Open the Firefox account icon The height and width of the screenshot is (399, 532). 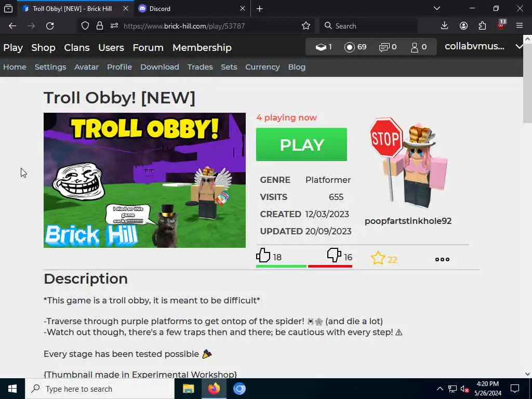click(x=463, y=26)
